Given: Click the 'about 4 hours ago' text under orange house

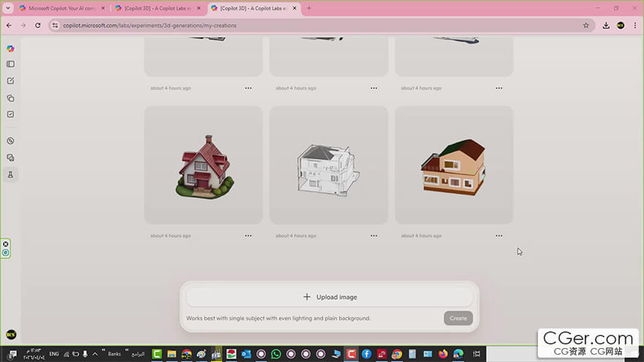Looking at the screenshot, I should [421, 236].
